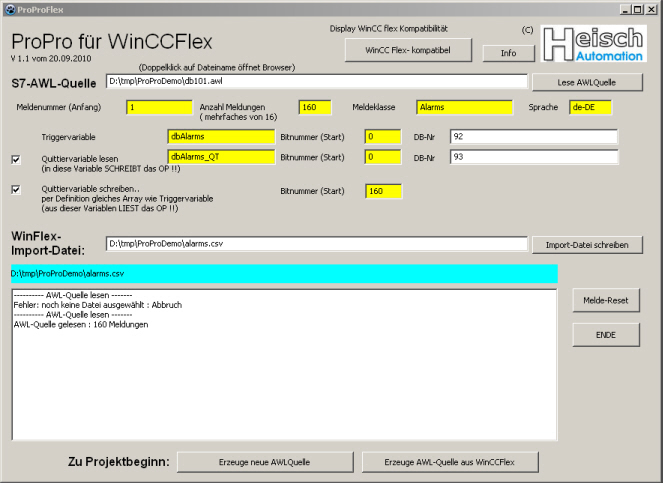
Task: Focus the Sprache field showing de-DE
Action: pos(590,107)
